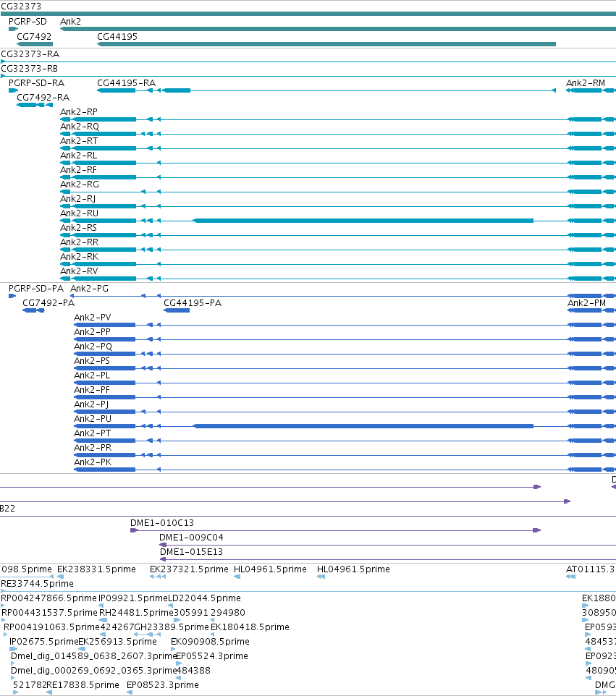The image size is (616, 696).
Task: Click the CG44195 gene label
Action: 117,36
